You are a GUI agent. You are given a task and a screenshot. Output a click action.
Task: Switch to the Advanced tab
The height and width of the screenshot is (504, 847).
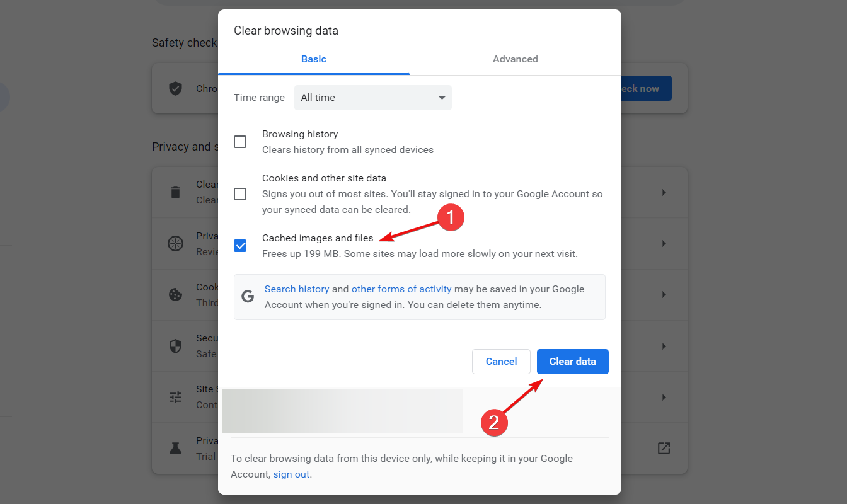(x=515, y=59)
